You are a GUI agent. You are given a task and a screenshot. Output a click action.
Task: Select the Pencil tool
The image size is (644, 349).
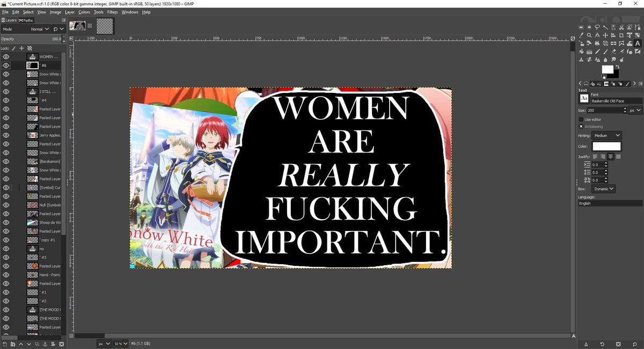(597, 52)
